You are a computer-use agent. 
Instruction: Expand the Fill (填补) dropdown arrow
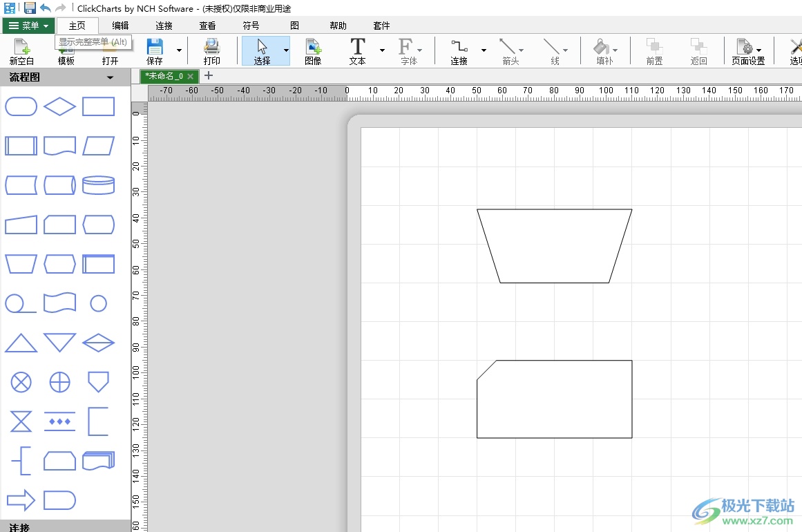click(x=615, y=50)
